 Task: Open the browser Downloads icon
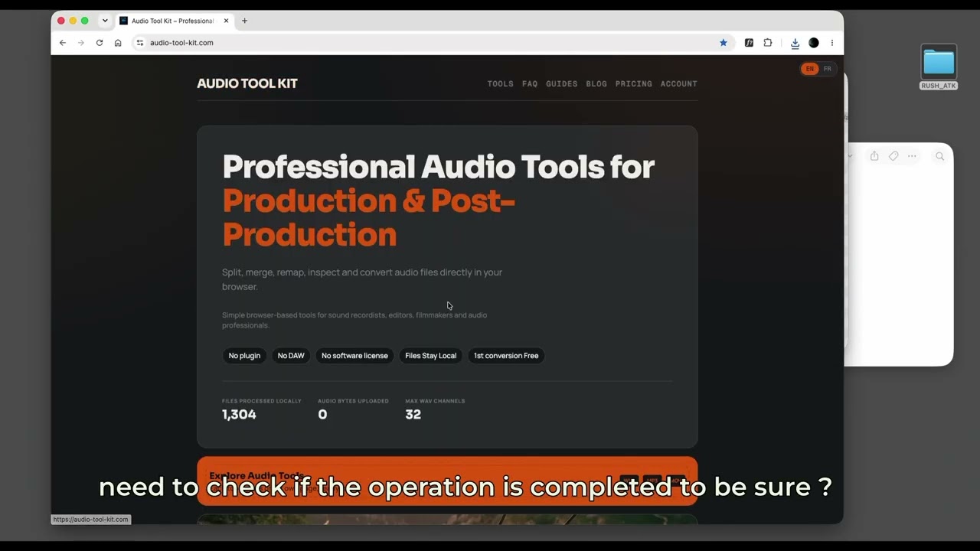795,43
